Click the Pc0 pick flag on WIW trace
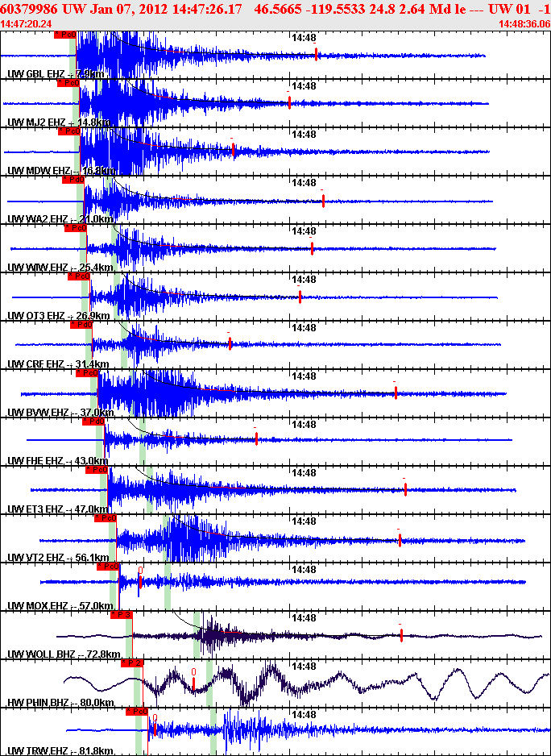The width and height of the screenshot is (551, 756). tap(76, 228)
